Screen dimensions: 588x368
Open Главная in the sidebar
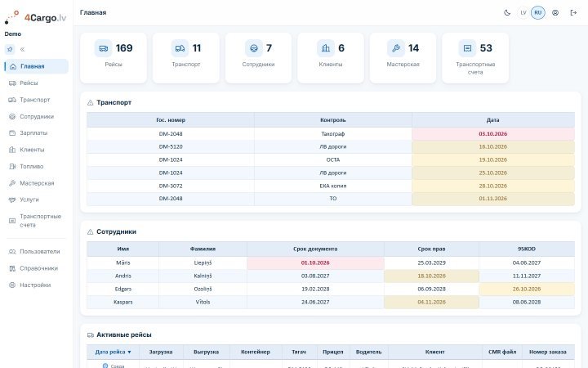pyautogui.click(x=37, y=66)
